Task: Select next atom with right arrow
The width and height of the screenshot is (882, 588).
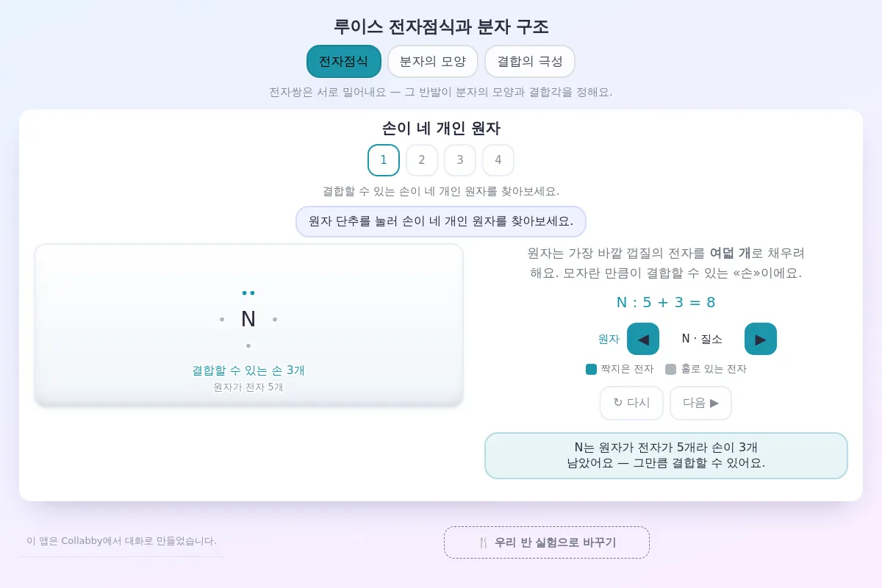Action: pos(761,339)
